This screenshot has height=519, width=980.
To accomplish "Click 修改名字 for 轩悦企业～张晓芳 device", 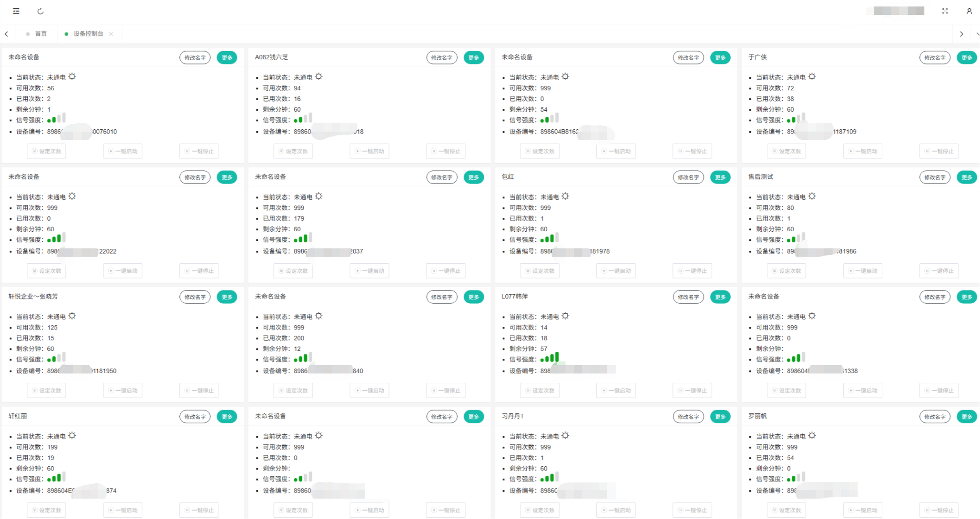I will point(195,297).
